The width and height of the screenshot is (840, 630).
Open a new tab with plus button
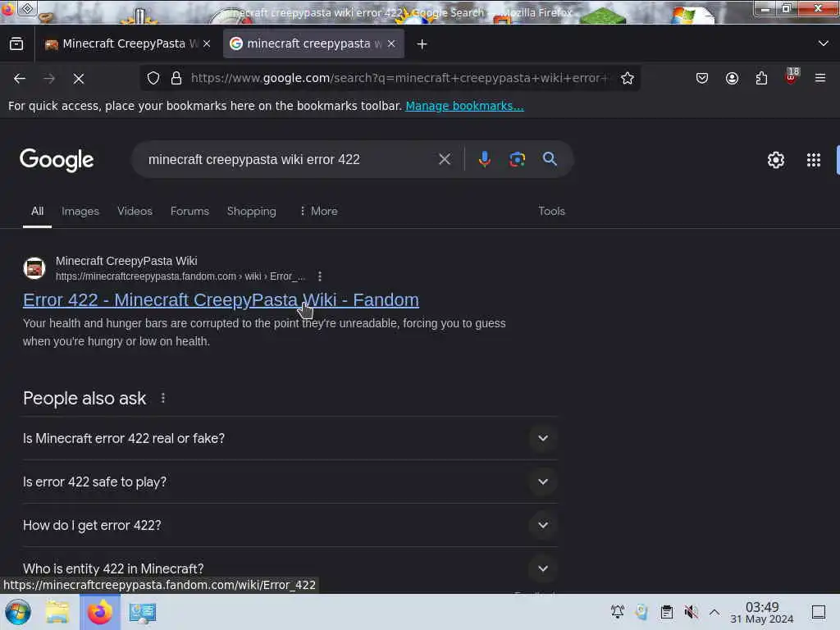[422, 44]
